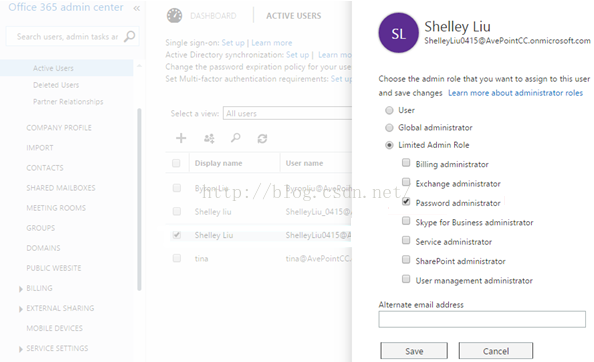Uncheck the Password administrator checkbox
Screen dimensions: 594x362
coord(406,201)
